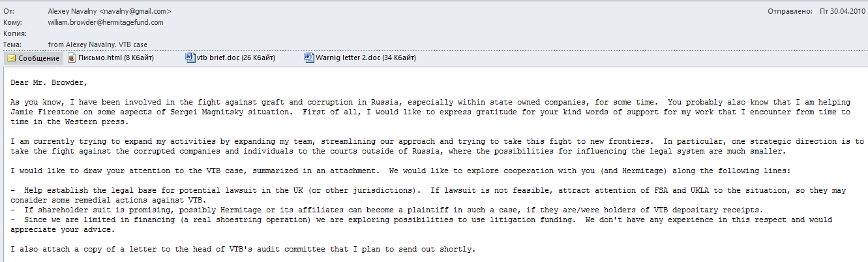Click the 'Кому:' header label
This screenshot has width=868, height=262.
(12, 22)
